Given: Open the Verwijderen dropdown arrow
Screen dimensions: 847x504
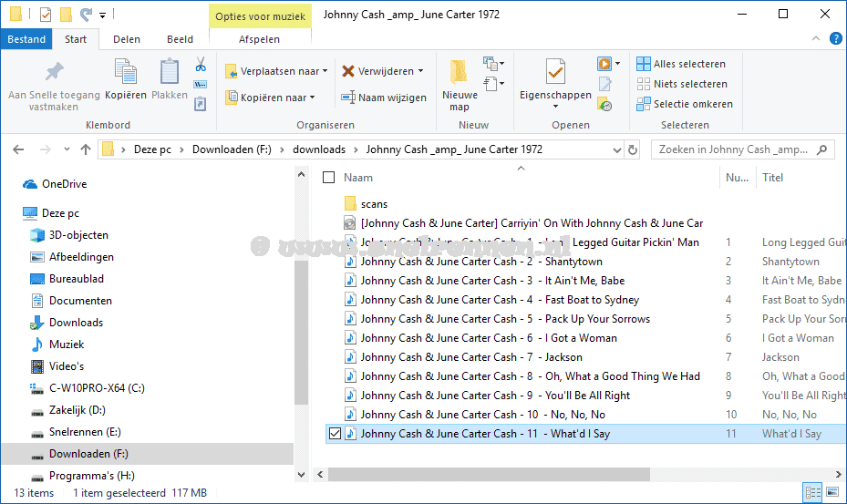Looking at the screenshot, I should click(x=421, y=71).
